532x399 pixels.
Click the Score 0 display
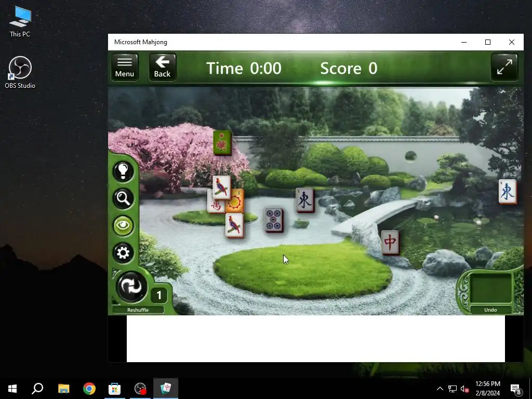tap(349, 68)
